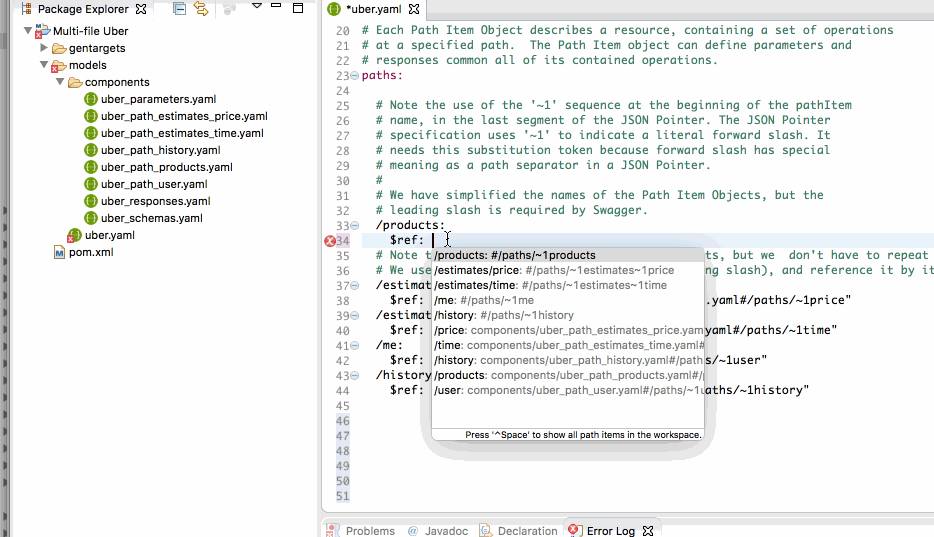Collapse the paths: fold on line 23

pyautogui.click(x=354, y=76)
